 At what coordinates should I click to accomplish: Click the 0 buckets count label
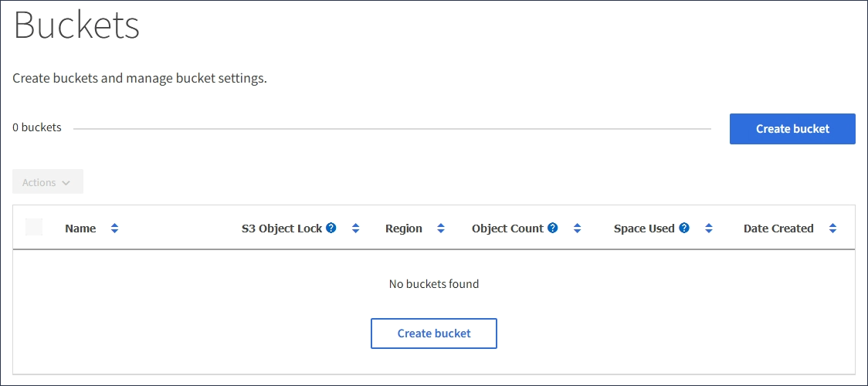(37, 127)
